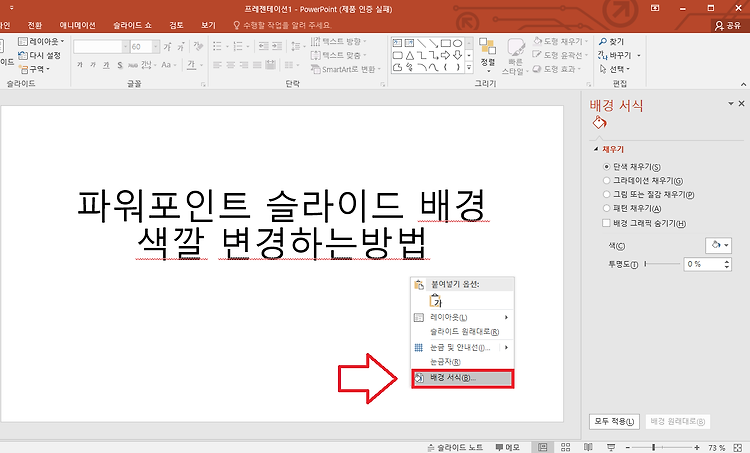Choose 눈금 및 안내선 in context menu
This screenshot has height=453, width=750.
(x=463, y=347)
